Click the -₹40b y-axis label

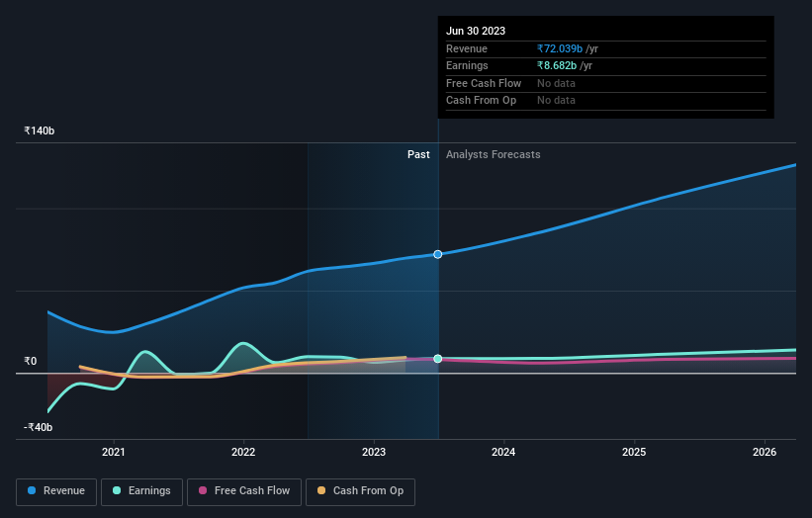39,427
